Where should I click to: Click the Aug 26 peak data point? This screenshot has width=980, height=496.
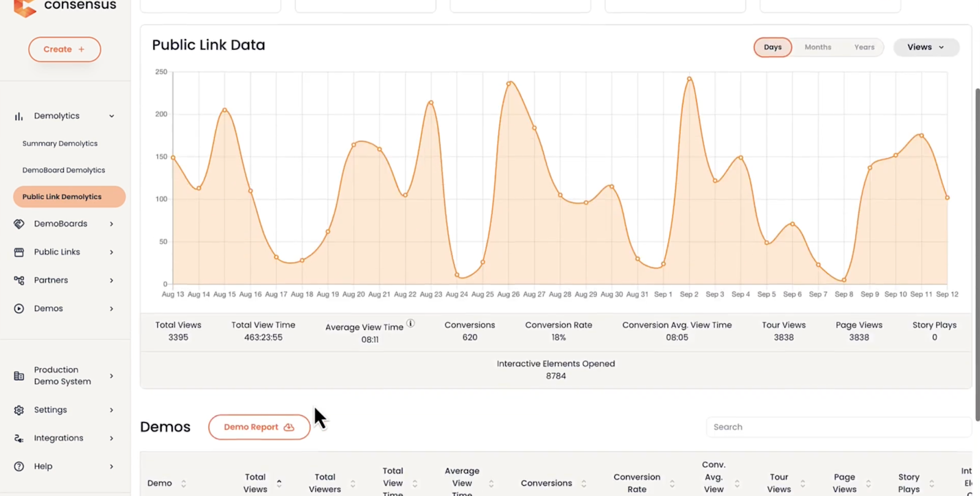coord(509,83)
